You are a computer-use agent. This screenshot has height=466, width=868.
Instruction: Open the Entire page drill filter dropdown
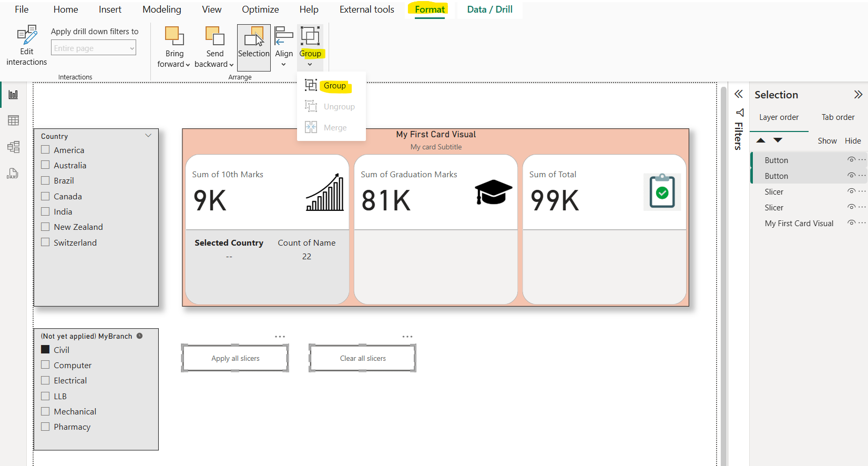pos(94,48)
